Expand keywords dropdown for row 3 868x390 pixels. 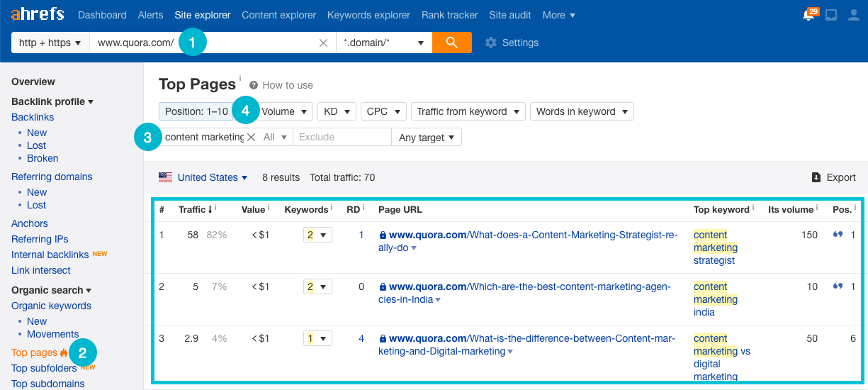click(x=317, y=338)
